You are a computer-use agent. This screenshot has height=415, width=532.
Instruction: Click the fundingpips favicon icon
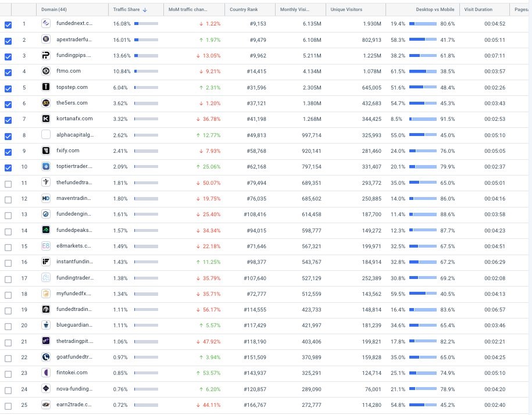[46, 55]
